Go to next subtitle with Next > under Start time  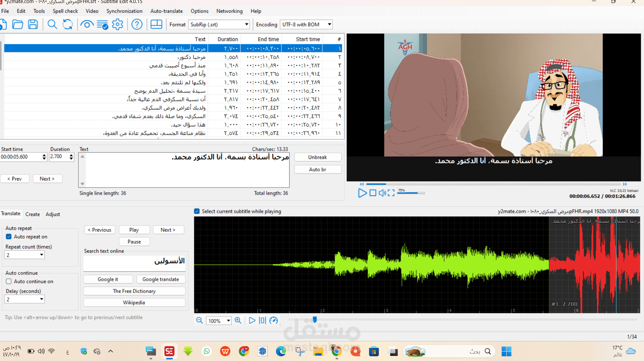coord(47,178)
